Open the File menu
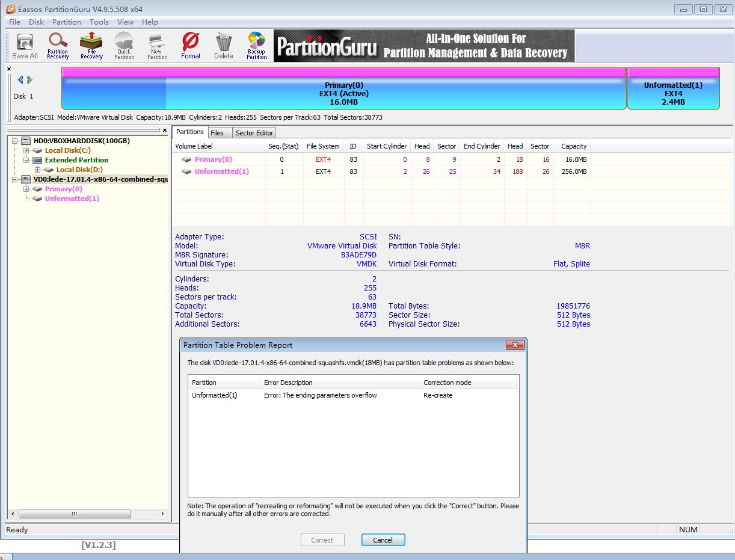 click(x=14, y=22)
